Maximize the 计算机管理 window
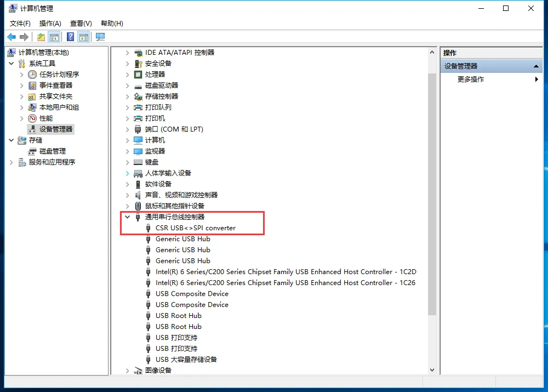Screen dimensions: 548x392 click(x=506, y=8)
